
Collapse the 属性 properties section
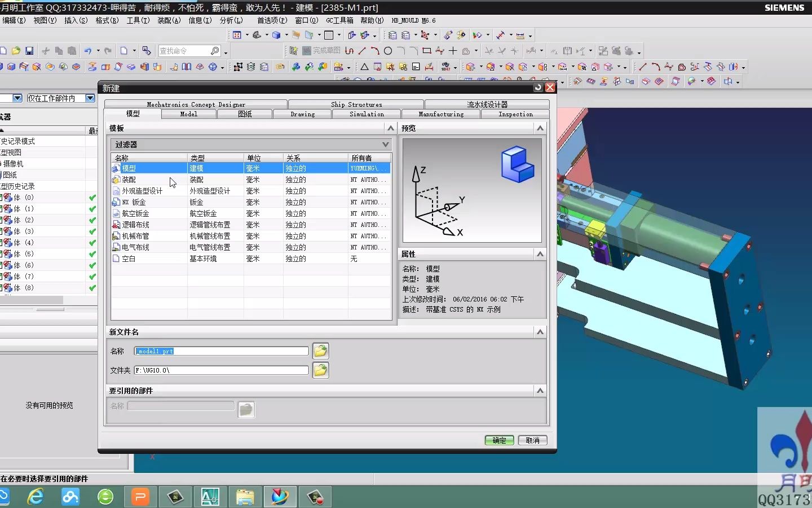pos(540,254)
